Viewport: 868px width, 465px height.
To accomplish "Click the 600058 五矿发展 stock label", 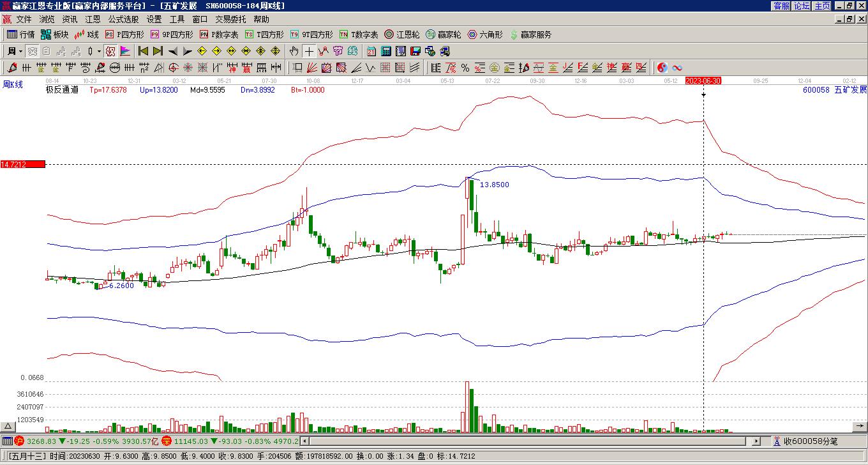I will [835, 90].
